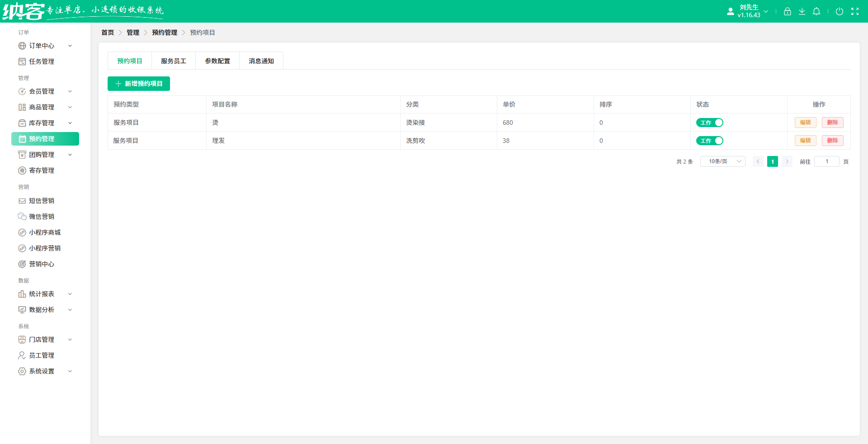
Task: Click the 寄存管理 sidebar icon
Action: click(22, 170)
